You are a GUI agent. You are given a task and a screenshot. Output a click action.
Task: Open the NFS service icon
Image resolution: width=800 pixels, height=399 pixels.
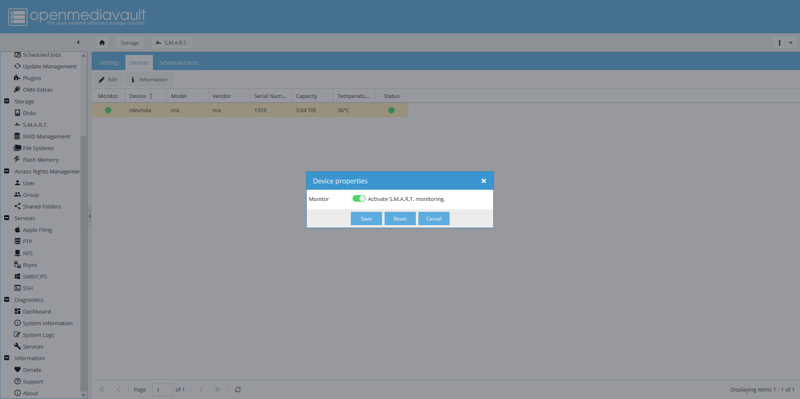17,253
